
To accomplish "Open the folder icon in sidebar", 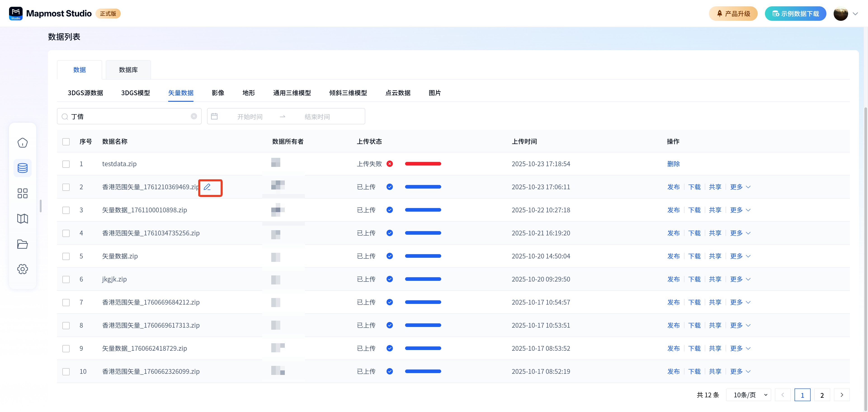I will pyautogui.click(x=23, y=244).
